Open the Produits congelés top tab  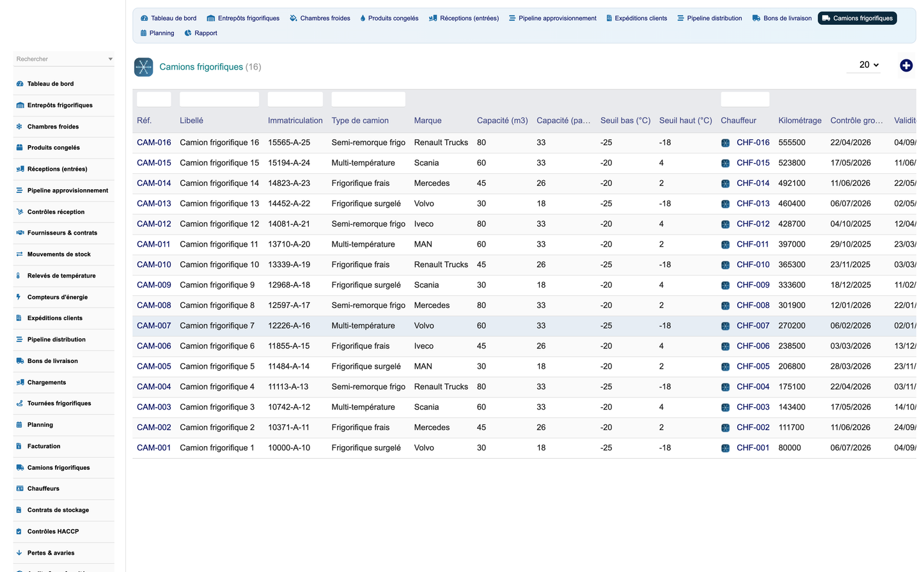tap(389, 19)
